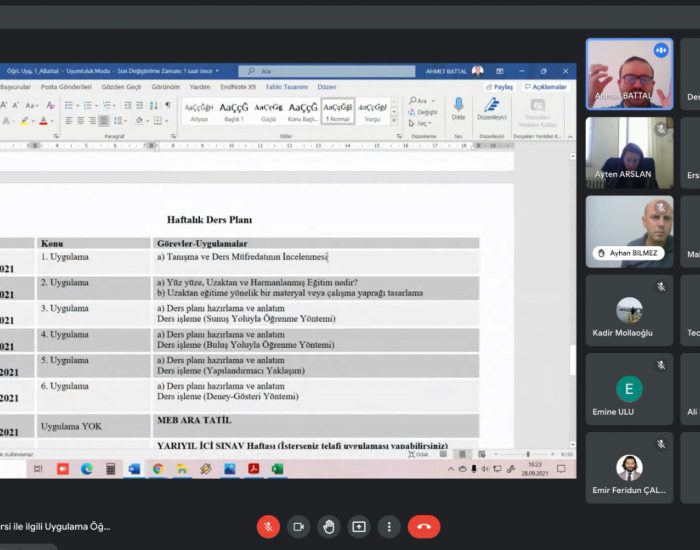This screenshot has height=550, width=700.
Task: Open Chrome from the Windows taskbar
Action: click(158, 468)
